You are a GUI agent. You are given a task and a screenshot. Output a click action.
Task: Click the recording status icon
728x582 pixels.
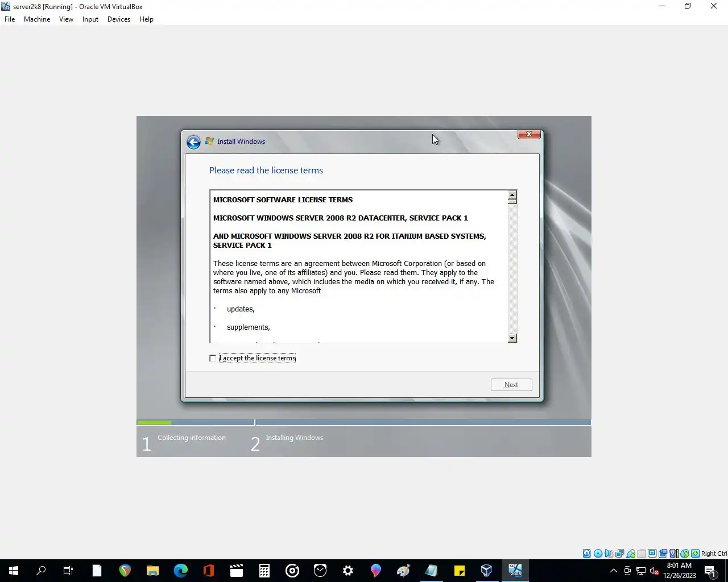pyautogui.click(x=663, y=553)
